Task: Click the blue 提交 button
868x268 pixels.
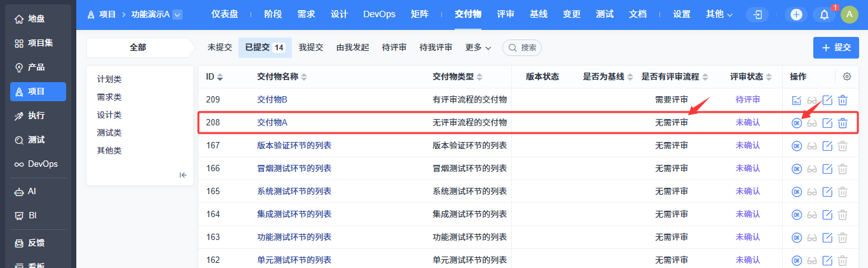Action: point(836,48)
